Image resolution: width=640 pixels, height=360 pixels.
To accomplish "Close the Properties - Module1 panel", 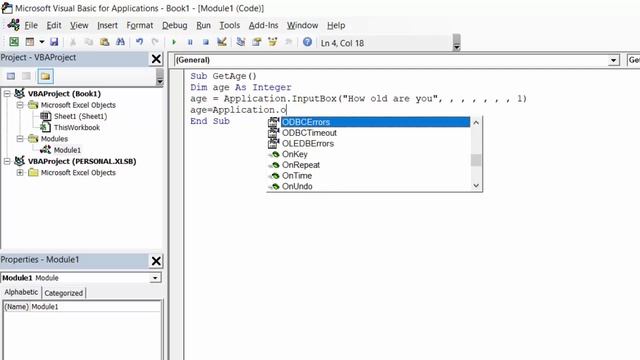I will 156,261.
